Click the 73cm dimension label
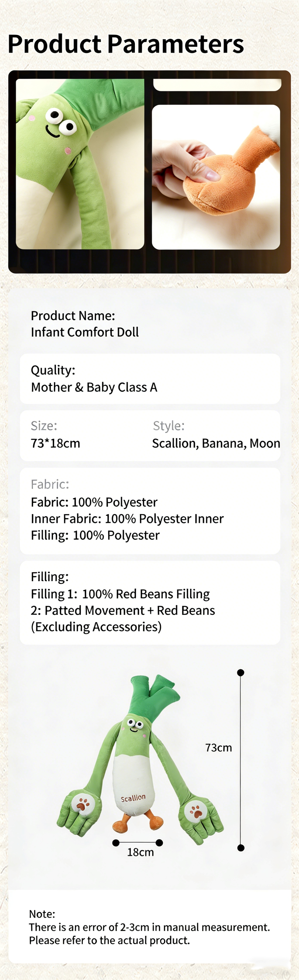 tap(218, 748)
